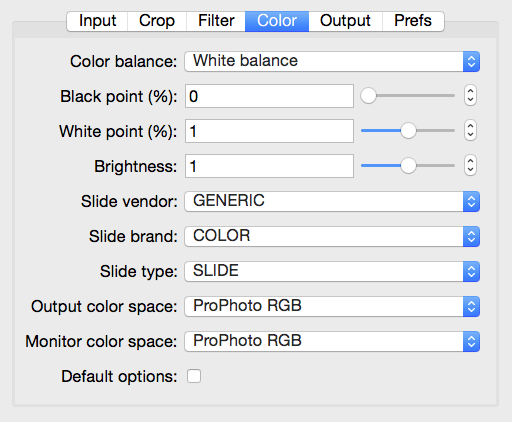Open the Slide brand COLOR dropdown
The image size is (512, 422).
[x=332, y=236]
